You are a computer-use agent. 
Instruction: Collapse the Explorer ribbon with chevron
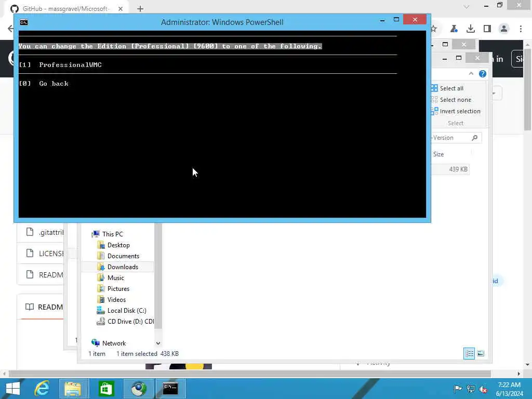coord(471,74)
